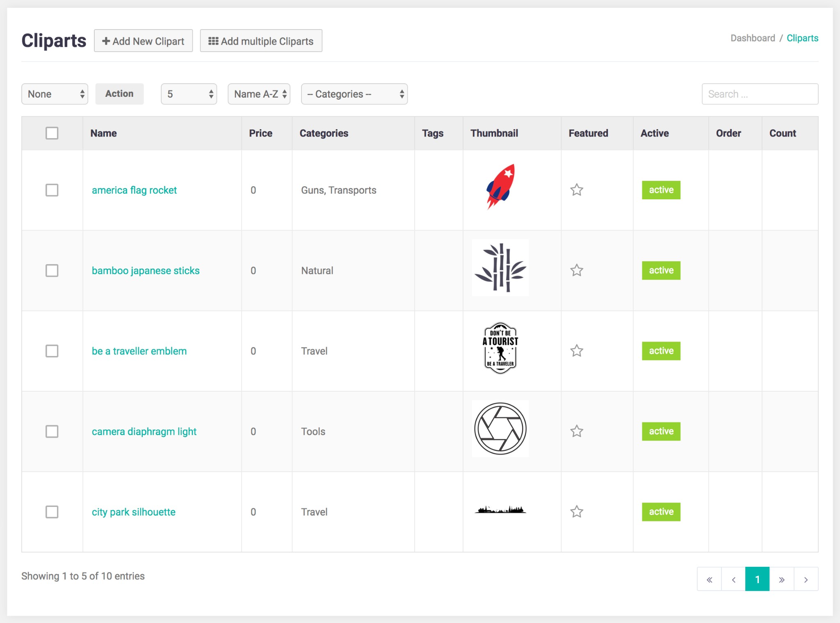
Task: Open the Name A-Z sort dropdown
Action: coord(259,94)
